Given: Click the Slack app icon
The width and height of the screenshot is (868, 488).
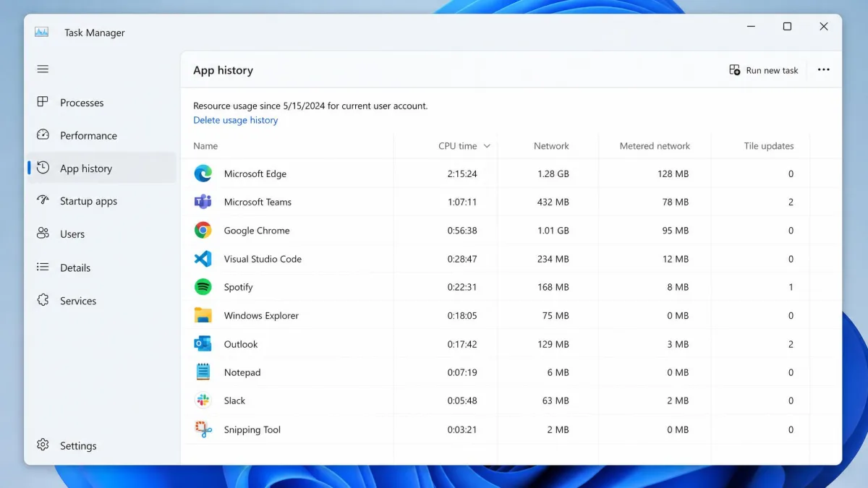Looking at the screenshot, I should coord(203,401).
